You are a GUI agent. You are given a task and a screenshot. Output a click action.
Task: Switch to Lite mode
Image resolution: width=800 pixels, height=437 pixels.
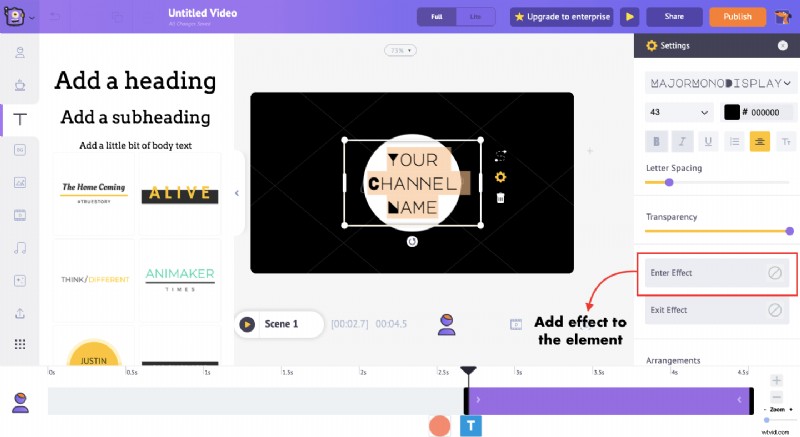[x=476, y=17]
